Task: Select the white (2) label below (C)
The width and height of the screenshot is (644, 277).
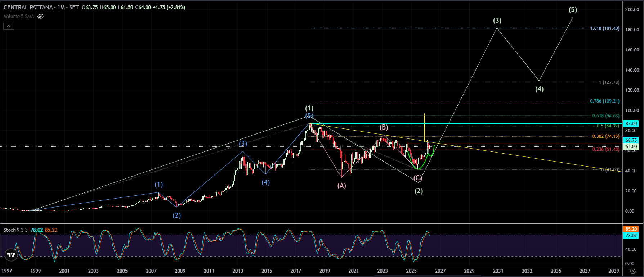Action: pyautogui.click(x=419, y=191)
